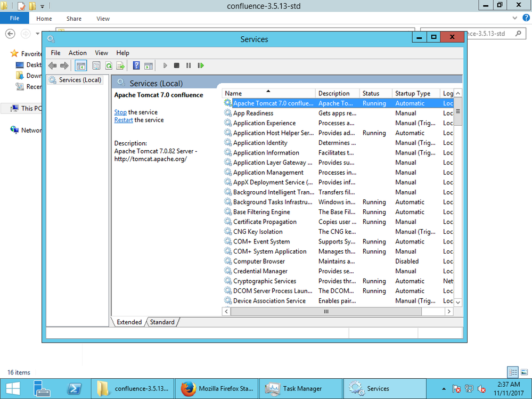Image resolution: width=532 pixels, height=399 pixels.
Task: Select the Credential Manager service
Action: coord(338,271)
